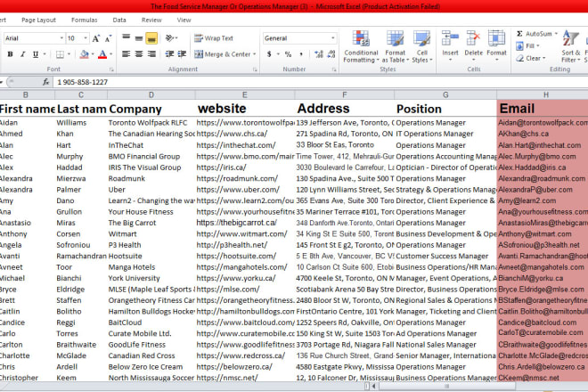This screenshot has height=392, width=588.
Task: Open Font dialog launcher
Action: point(111,69)
